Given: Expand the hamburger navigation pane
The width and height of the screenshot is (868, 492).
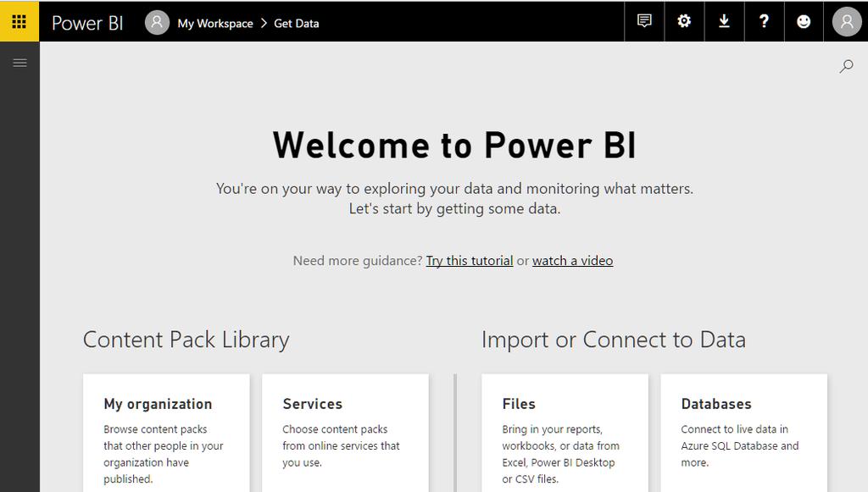Looking at the screenshot, I should (x=19, y=63).
